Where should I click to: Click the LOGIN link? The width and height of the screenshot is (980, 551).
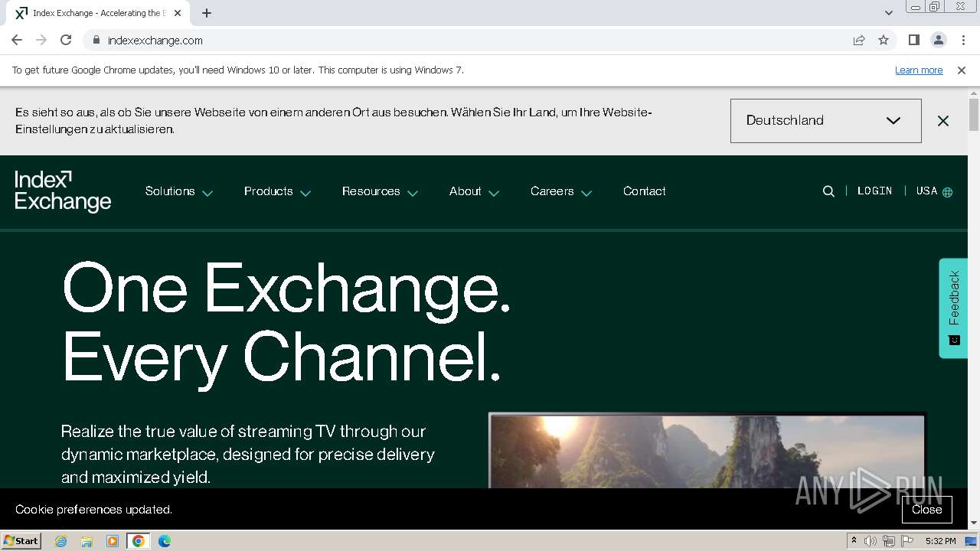pyautogui.click(x=874, y=191)
